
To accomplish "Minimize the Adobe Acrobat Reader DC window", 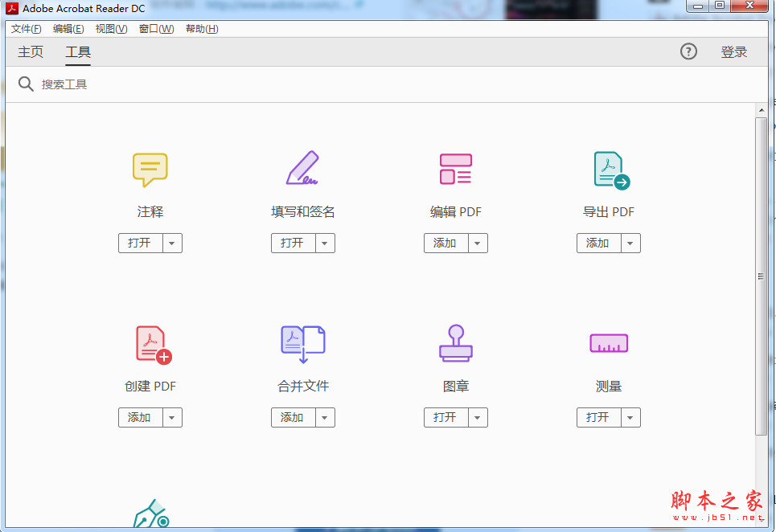I will click(698, 6).
